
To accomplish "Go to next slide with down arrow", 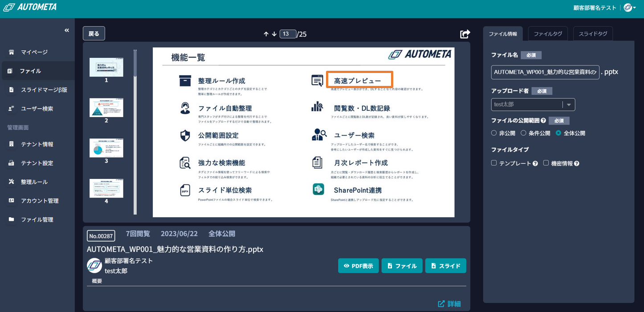I will tap(274, 34).
